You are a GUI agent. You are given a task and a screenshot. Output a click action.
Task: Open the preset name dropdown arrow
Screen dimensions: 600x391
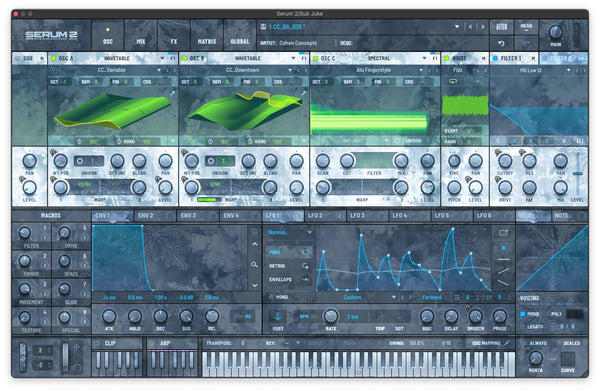pos(457,26)
